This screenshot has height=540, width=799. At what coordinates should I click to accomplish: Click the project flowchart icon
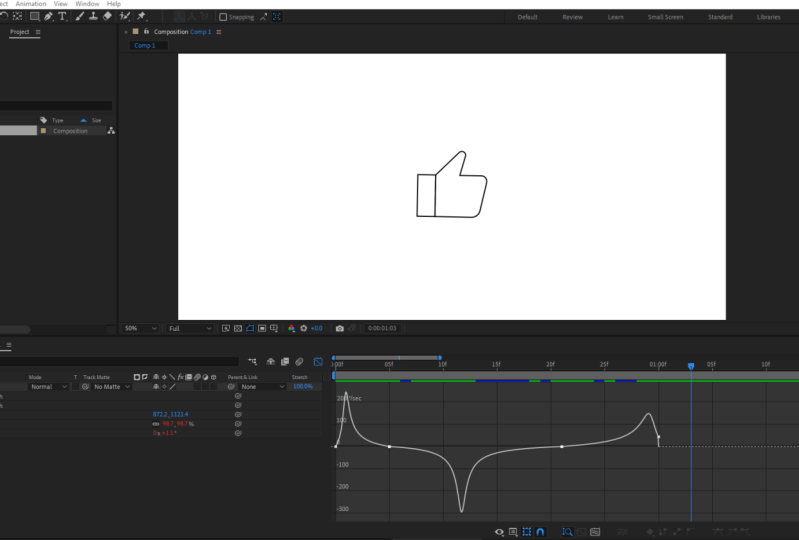111,131
